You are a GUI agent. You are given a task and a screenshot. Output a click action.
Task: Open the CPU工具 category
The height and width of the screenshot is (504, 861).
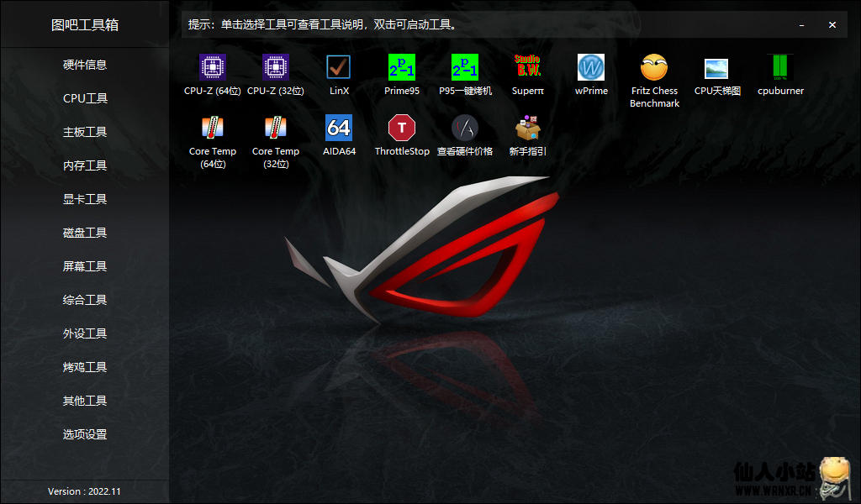(85, 98)
